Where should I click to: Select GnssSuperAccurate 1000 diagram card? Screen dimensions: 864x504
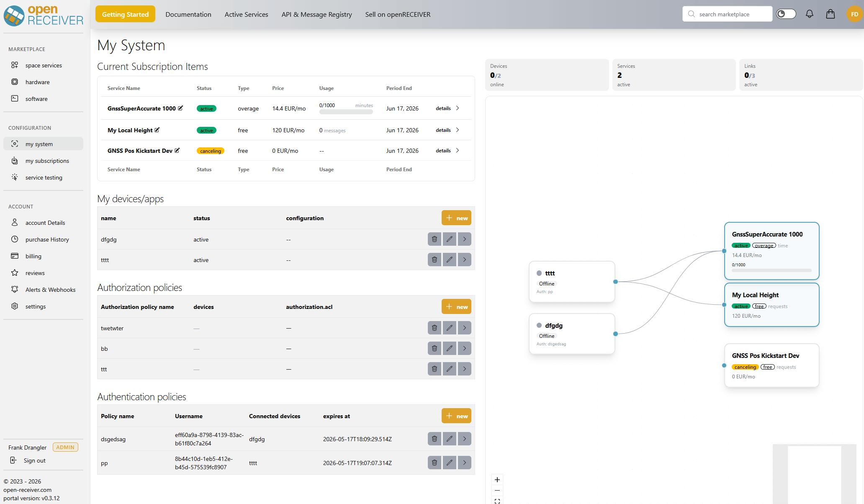point(771,251)
